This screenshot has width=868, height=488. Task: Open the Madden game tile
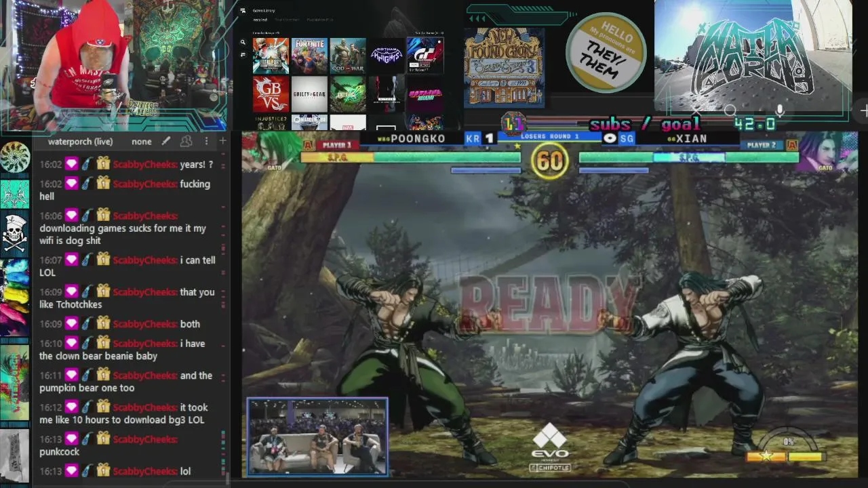(309, 123)
